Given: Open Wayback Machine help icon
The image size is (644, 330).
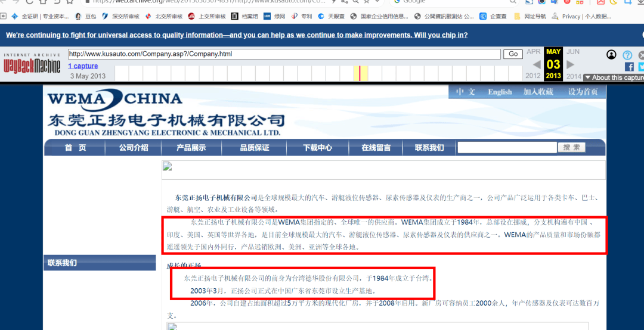Looking at the screenshot, I should click(x=627, y=55).
